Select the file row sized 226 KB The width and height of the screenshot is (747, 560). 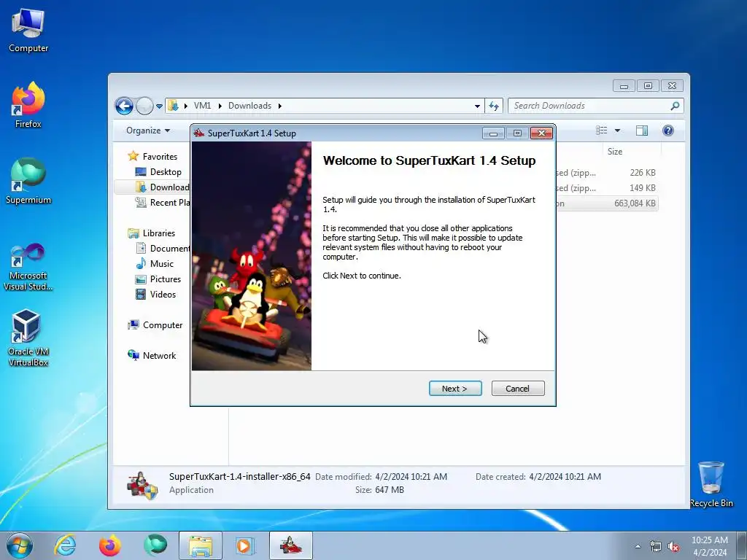(607, 172)
